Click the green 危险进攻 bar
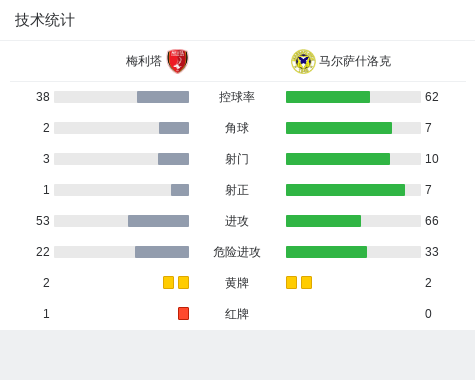Viewport: 475px width, 380px height. [x=326, y=252]
